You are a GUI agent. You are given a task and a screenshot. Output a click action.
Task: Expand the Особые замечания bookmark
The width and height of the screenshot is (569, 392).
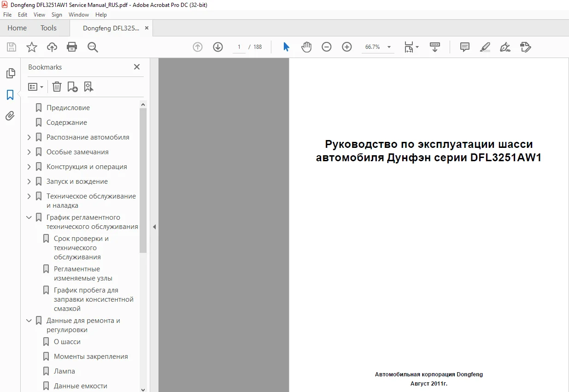[x=29, y=152]
